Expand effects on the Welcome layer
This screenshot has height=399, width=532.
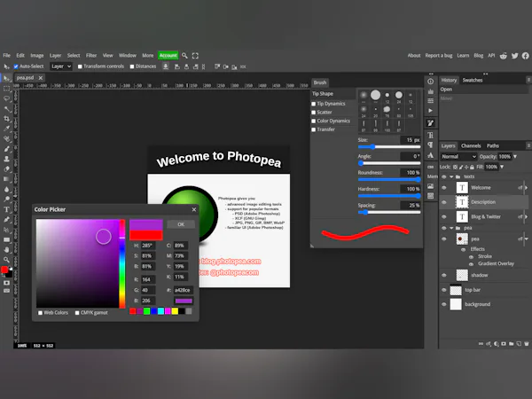coord(526,188)
